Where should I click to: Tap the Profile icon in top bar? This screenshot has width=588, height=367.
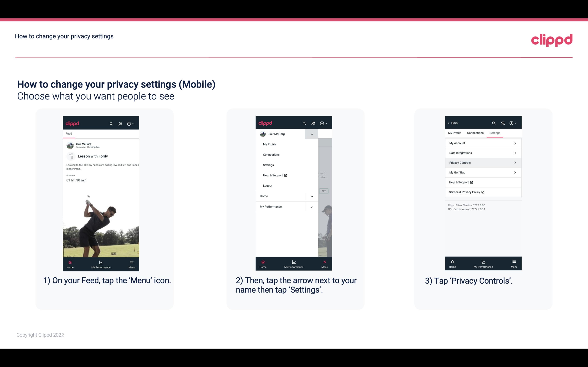[x=120, y=123]
